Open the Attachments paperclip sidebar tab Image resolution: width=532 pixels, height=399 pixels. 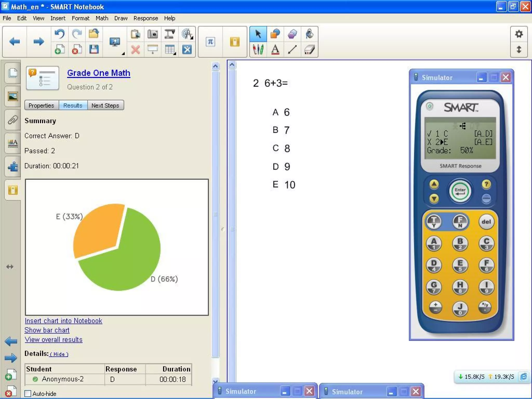[x=12, y=120]
